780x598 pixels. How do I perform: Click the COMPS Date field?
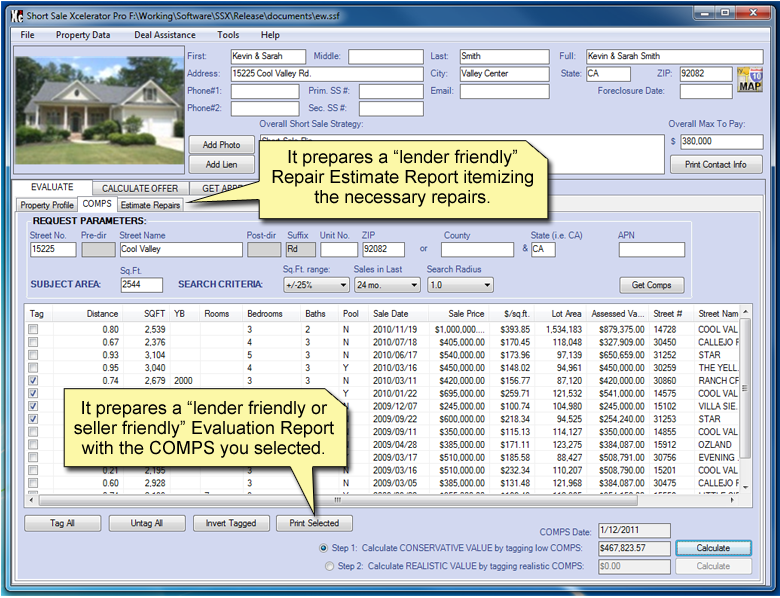point(634,530)
